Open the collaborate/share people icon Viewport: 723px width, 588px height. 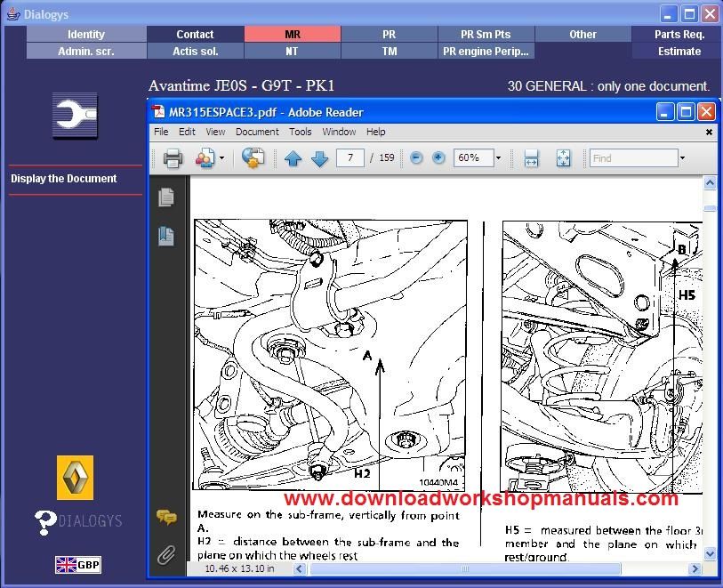pos(205,158)
